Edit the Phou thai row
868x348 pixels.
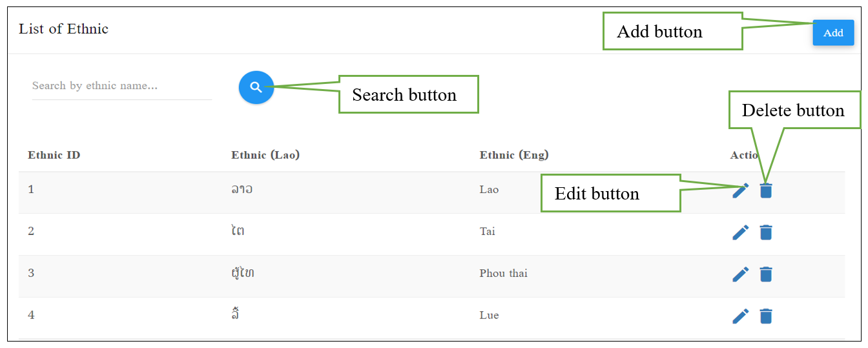coord(741,274)
